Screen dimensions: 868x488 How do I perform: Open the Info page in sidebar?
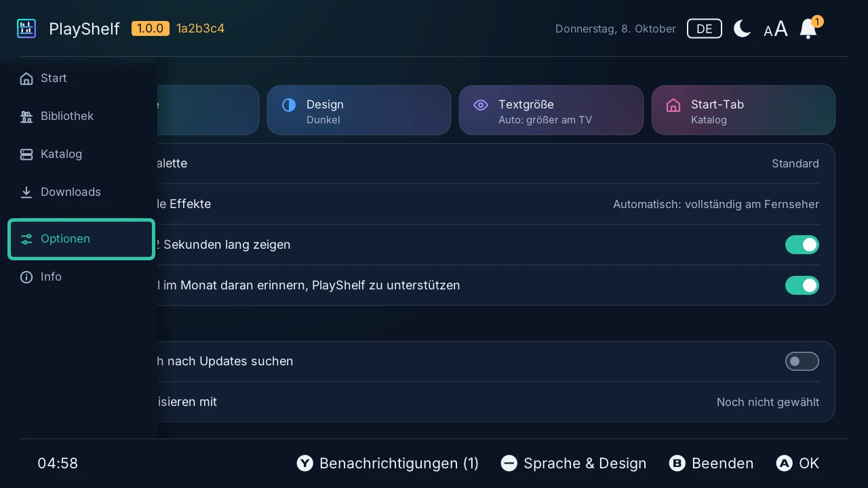pos(81,277)
